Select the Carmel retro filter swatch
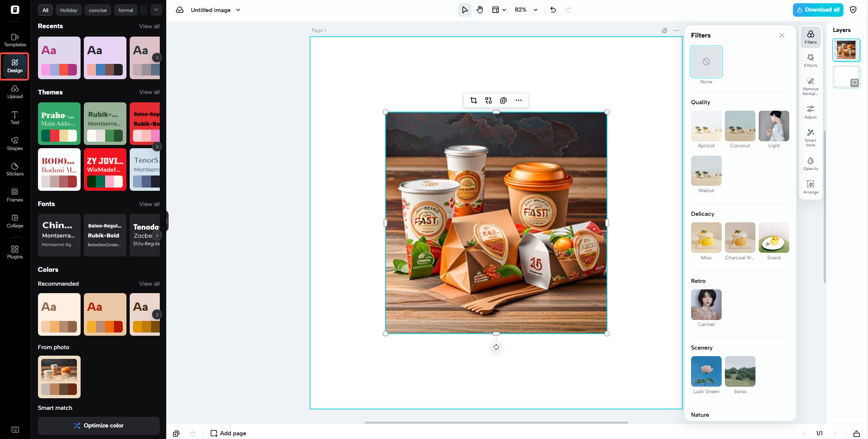Screen dimensions: 868x439 (706, 304)
